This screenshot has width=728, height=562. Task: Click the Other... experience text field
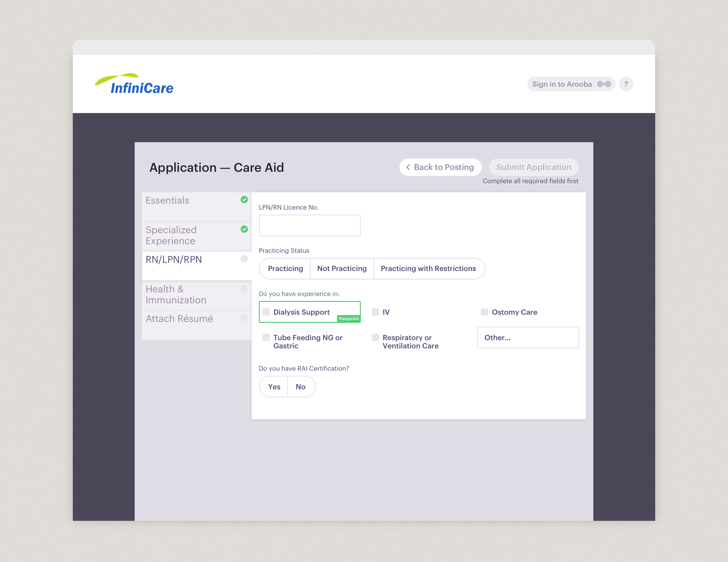coord(528,337)
